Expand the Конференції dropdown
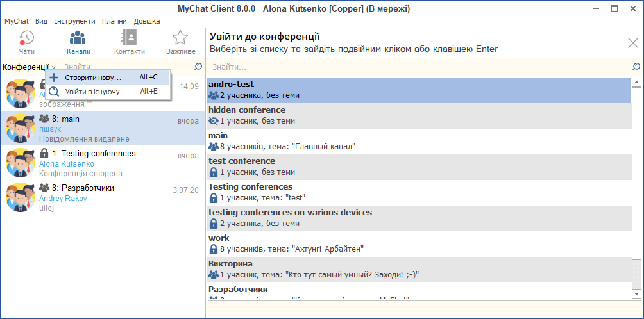Viewport: 644px width, 319px height. tap(29, 67)
